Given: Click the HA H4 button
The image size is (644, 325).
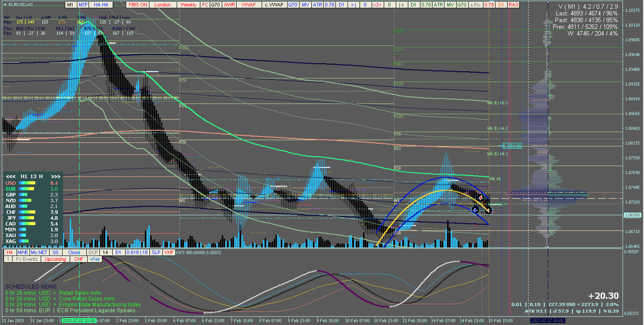Looking at the screenshot, I should (101, 5).
